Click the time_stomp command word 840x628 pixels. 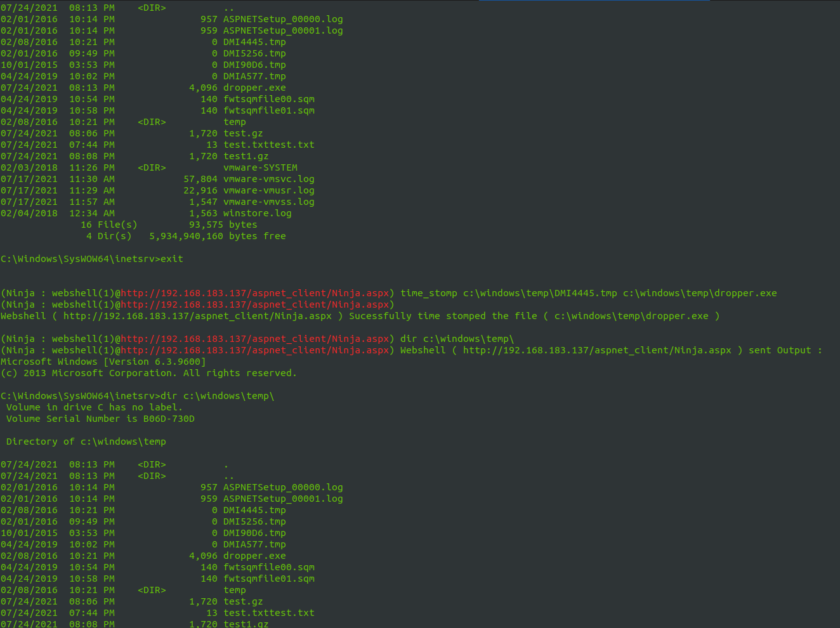(429, 293)
